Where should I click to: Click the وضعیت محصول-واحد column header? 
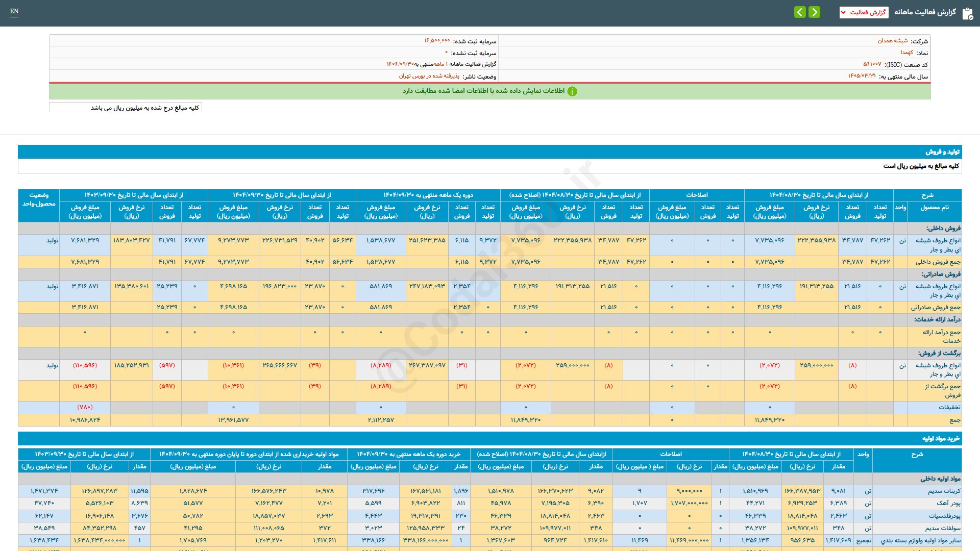39,199
